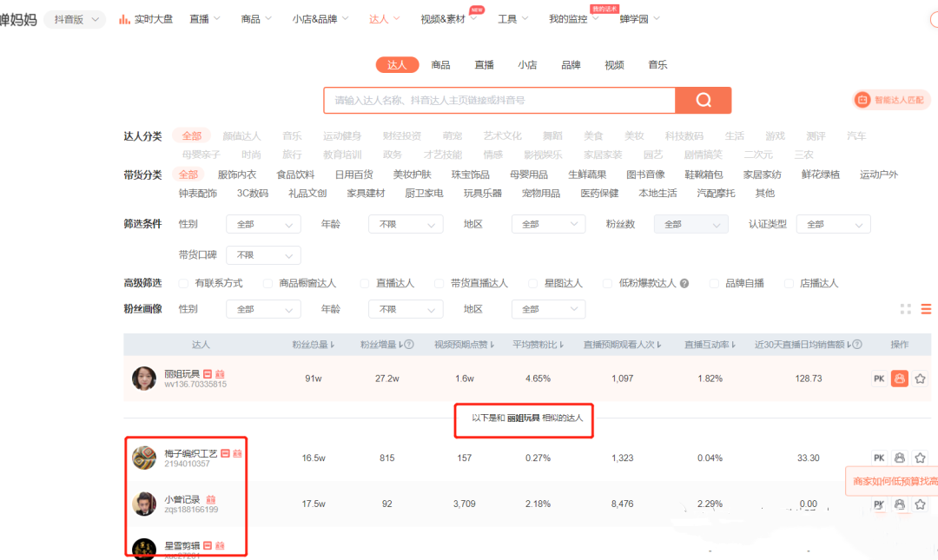Open 小曾记录 avatar profile
Viewport: 938px width, 560px height.
[144, 504]
